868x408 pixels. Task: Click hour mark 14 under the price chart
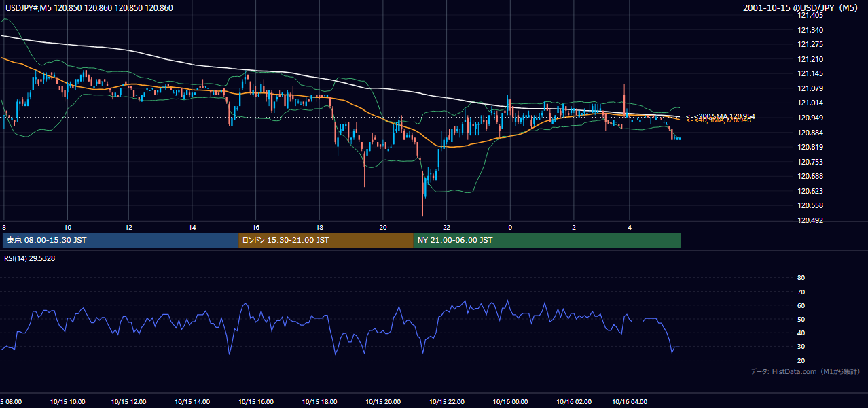pos(192,227)
